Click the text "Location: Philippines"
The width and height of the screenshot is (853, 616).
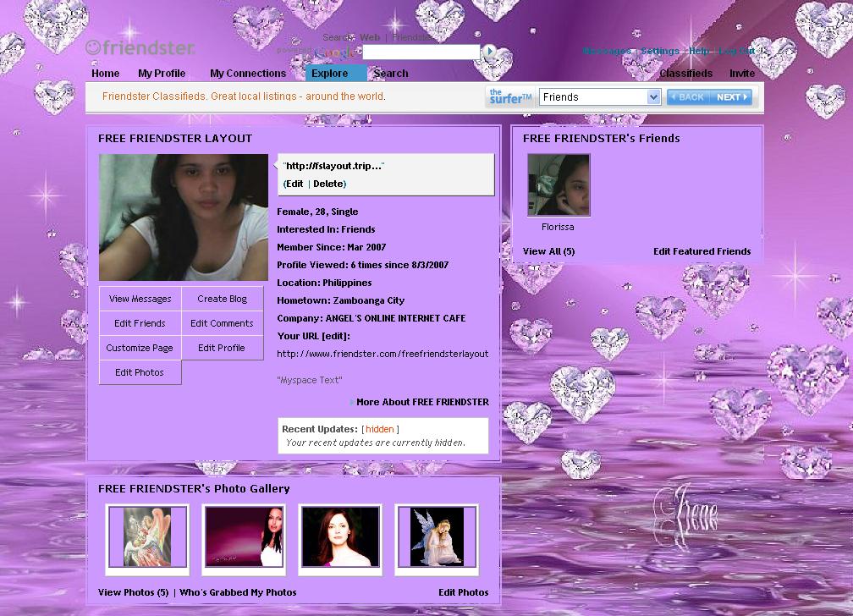click(x=324, y=283)
